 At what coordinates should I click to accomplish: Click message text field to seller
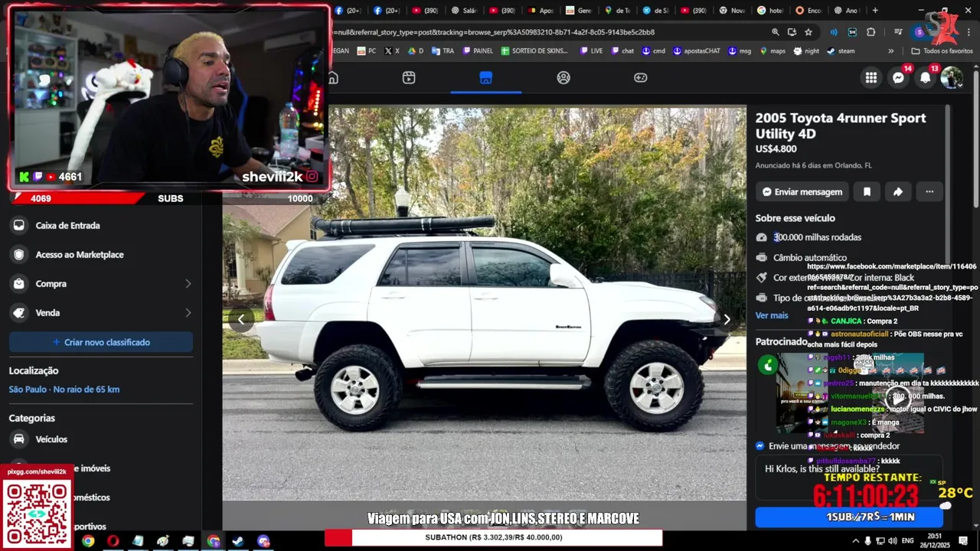[x=849, y=478]
